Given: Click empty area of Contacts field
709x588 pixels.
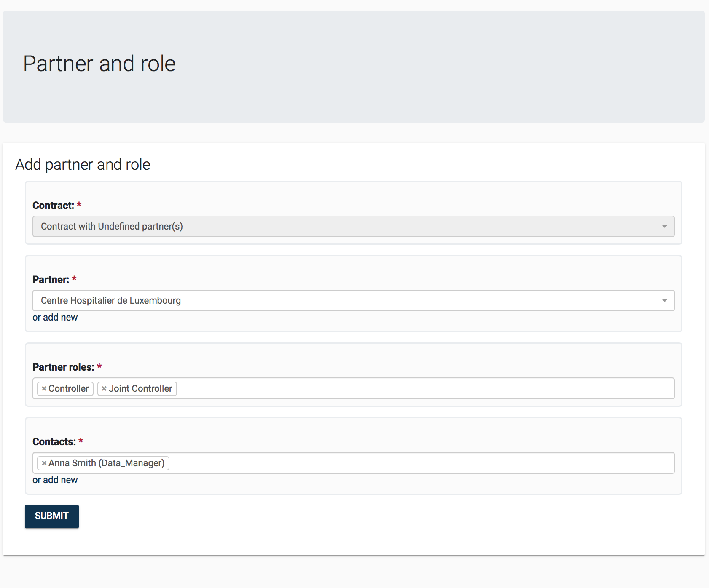Looking at the screenshot, I should tap(422, 463).
